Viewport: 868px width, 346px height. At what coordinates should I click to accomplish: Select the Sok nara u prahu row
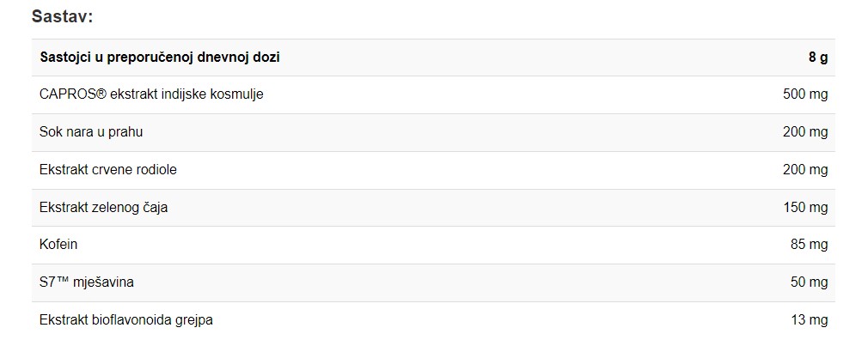pyautogui.click(x=433, y=132)
